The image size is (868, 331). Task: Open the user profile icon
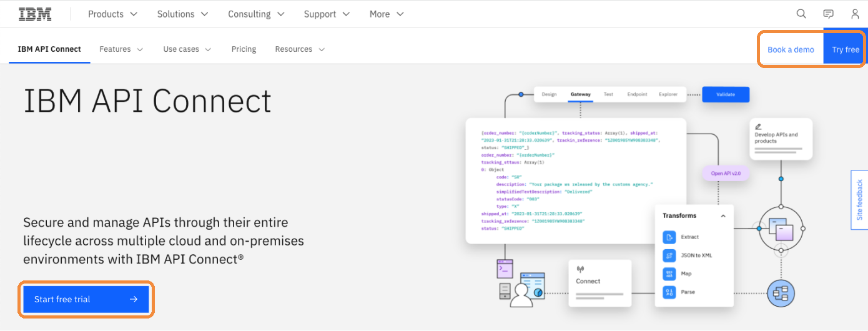[x=855, y=14]
